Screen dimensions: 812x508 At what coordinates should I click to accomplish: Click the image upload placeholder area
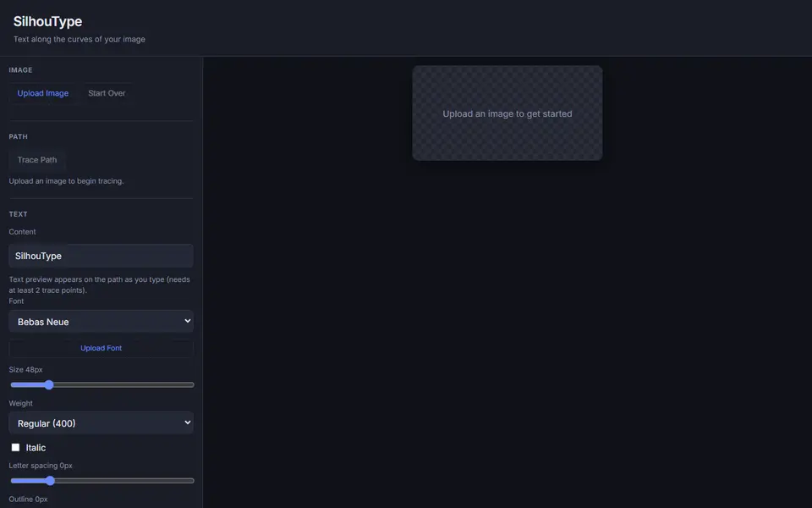(x=507, y=113)
